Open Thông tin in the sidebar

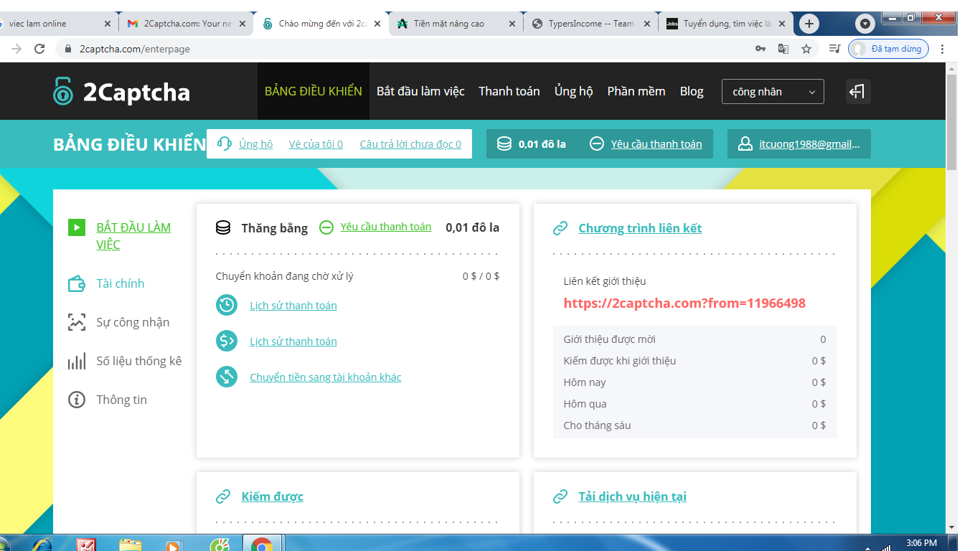[122, 400]
